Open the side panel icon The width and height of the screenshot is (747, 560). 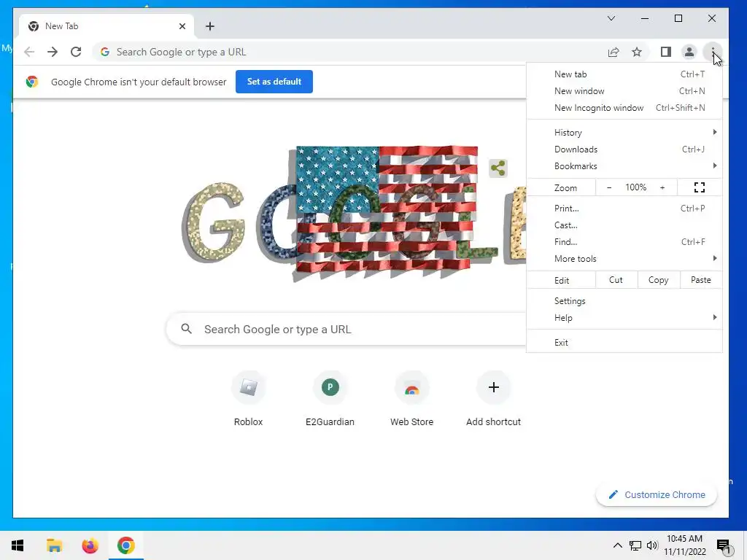(665, 52)
